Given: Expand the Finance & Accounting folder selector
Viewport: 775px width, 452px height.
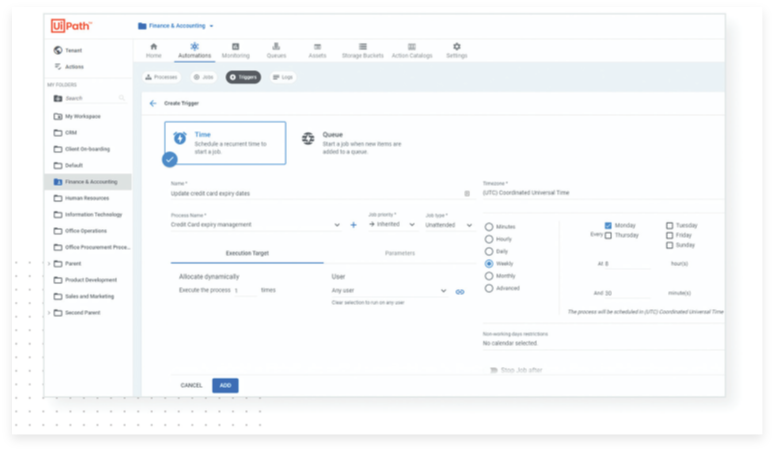Looking at the screenshot, I should point(176,25).
